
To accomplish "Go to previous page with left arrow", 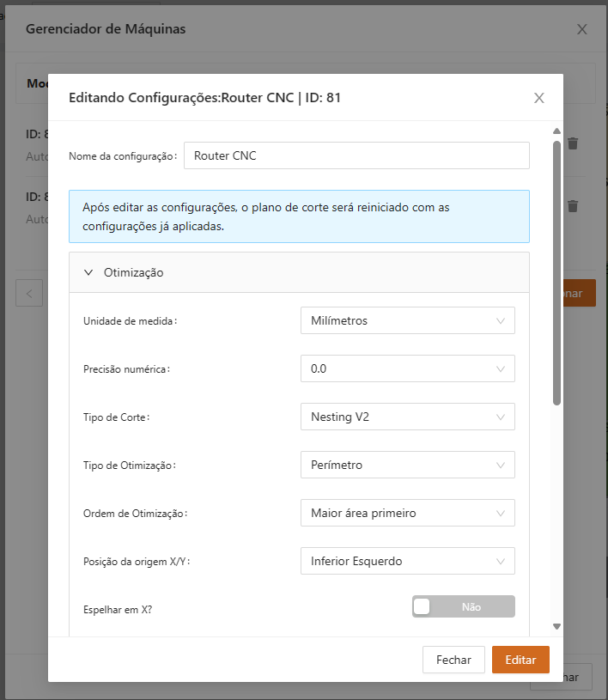I will (29, 293).
